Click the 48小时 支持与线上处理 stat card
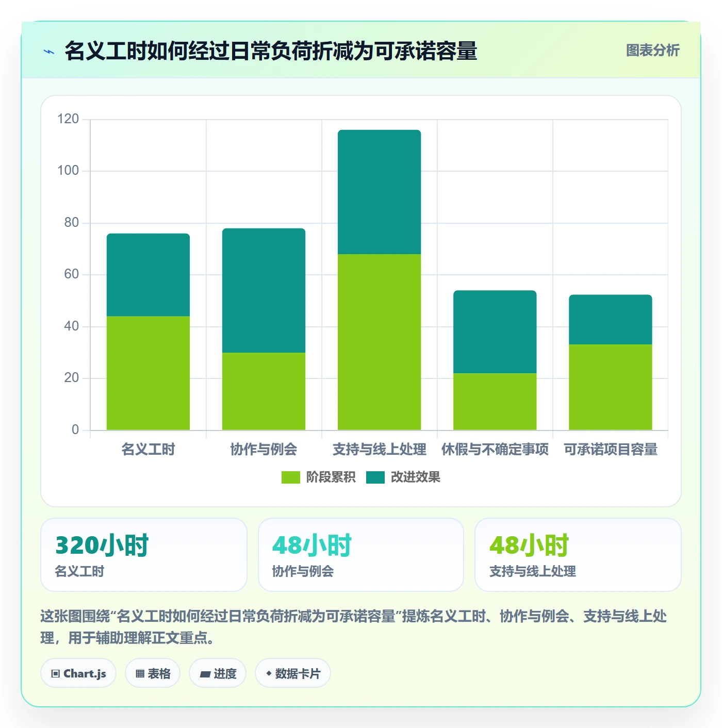The height and width of the screenshot is (728, 722). [578, 555]
